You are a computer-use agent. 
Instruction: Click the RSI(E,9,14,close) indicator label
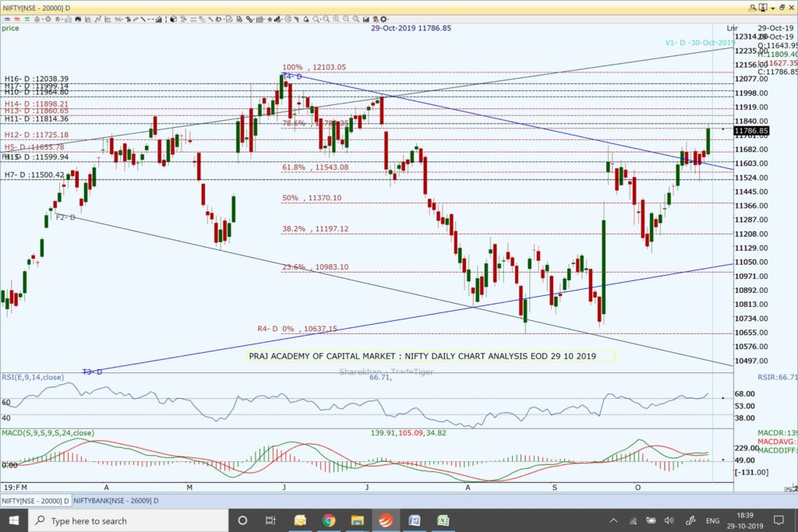33,377
